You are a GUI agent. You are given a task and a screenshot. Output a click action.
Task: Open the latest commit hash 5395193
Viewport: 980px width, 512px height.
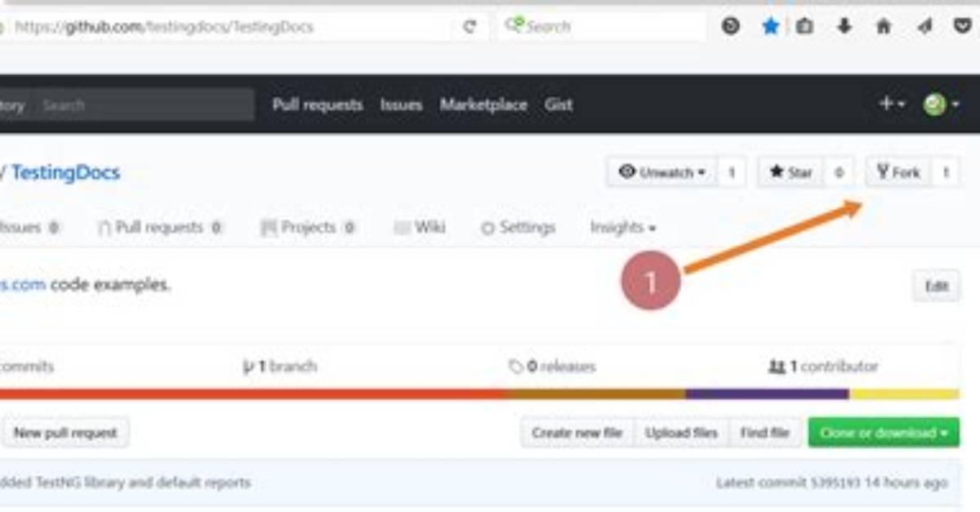tap(835, 483)
